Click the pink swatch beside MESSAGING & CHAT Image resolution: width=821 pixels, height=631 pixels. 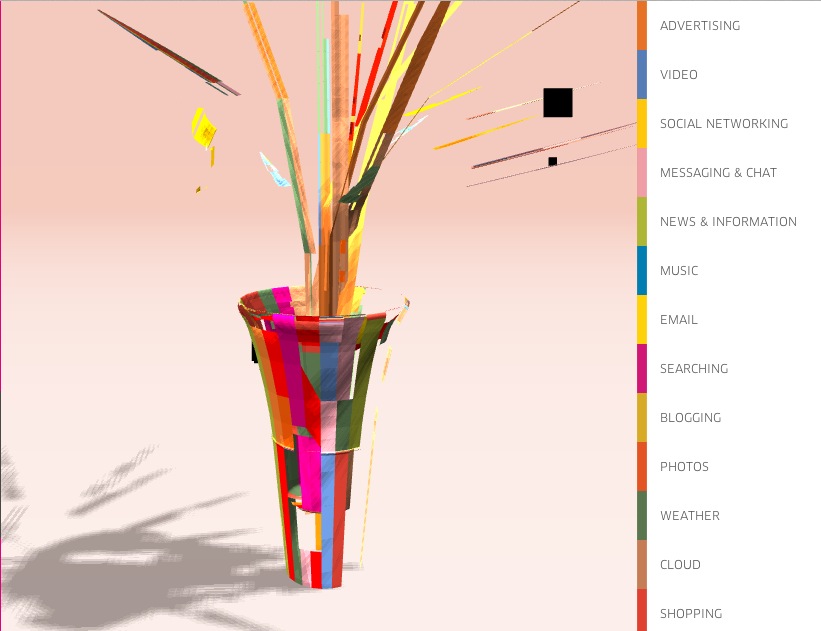tap(641, 173)
